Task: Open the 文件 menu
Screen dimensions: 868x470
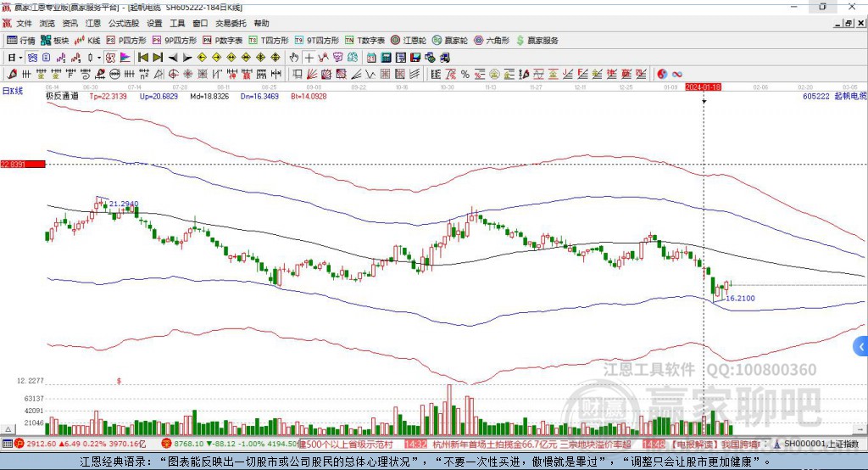Action: pos(24,23)
